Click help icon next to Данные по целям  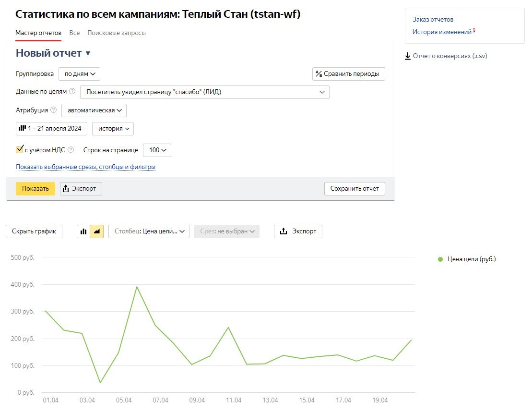(x=72, y=91)
